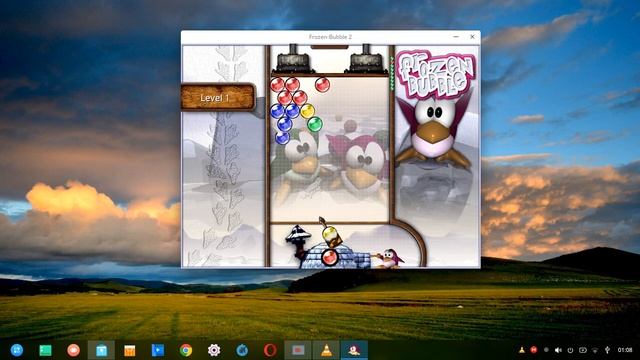Open Google Chrome from the dock

click(x=186, y=350)
